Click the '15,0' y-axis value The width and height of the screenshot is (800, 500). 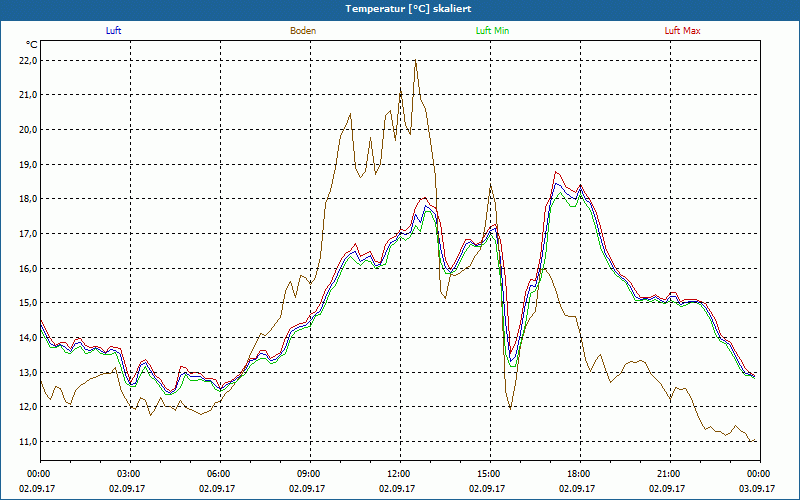click(x=29, y=303)
